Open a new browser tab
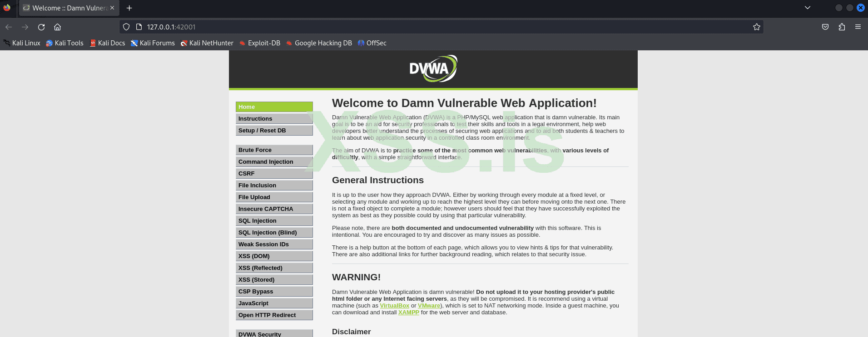 pyautogui.click(x=129, y=8)
